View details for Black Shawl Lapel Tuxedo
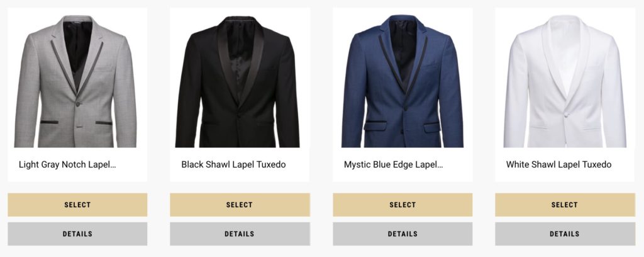 pyautogui.click(x=240, y=234)
